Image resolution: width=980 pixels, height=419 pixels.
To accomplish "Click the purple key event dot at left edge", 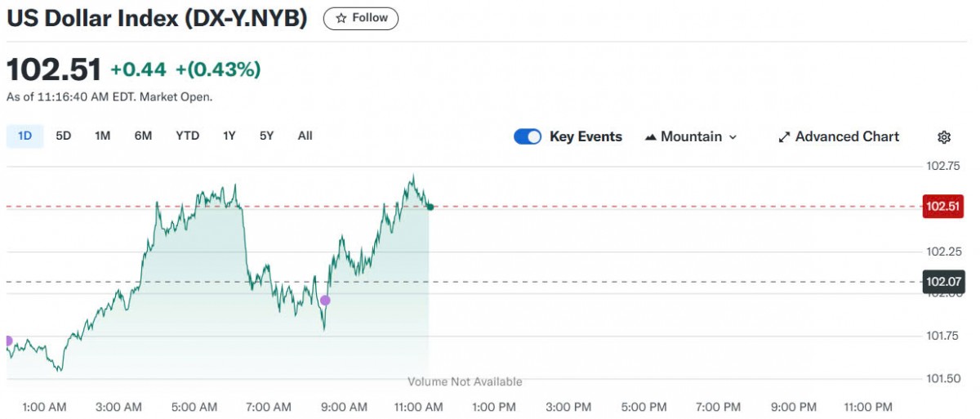I will tap(8, 341).
